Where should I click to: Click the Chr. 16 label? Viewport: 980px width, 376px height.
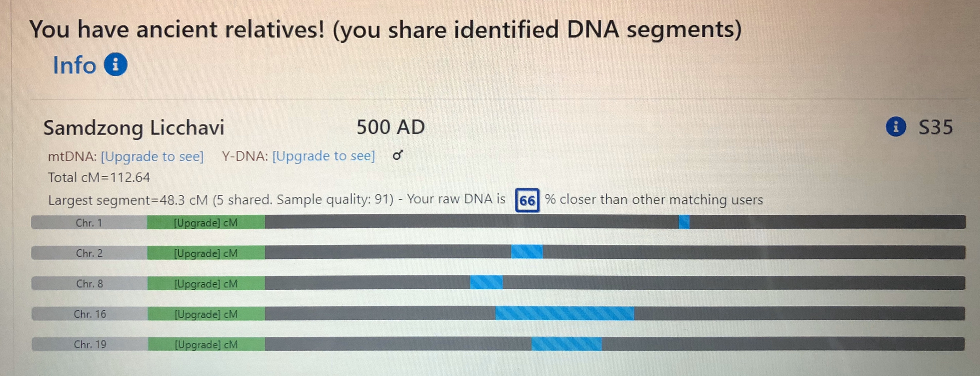point(90,314)
